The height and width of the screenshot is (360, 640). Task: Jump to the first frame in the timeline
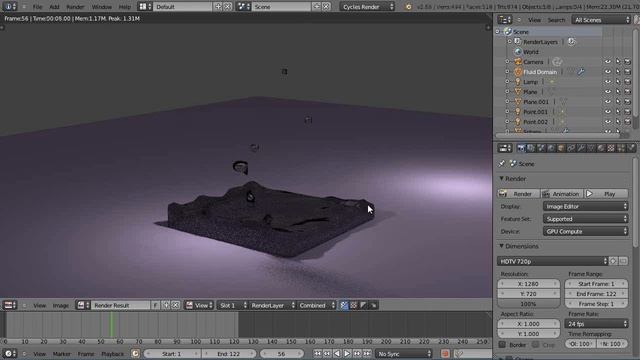coord(317,353)
